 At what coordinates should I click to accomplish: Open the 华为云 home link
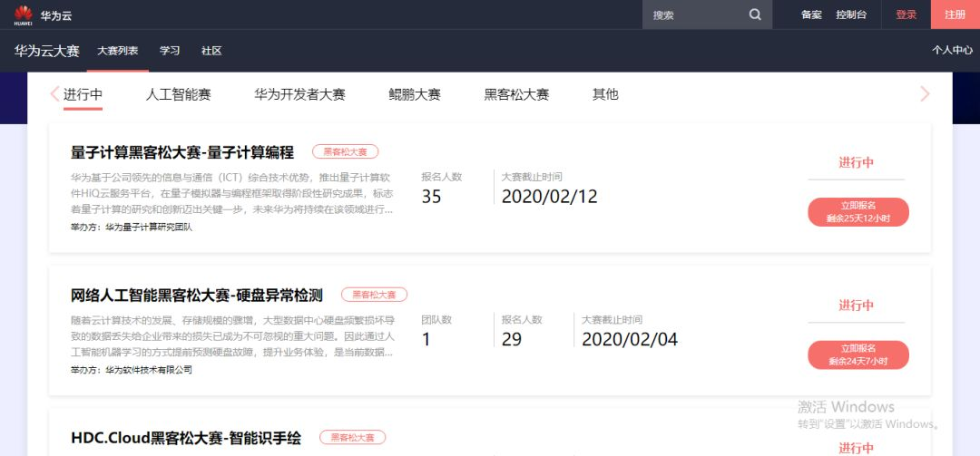click(x=56, y=15)
